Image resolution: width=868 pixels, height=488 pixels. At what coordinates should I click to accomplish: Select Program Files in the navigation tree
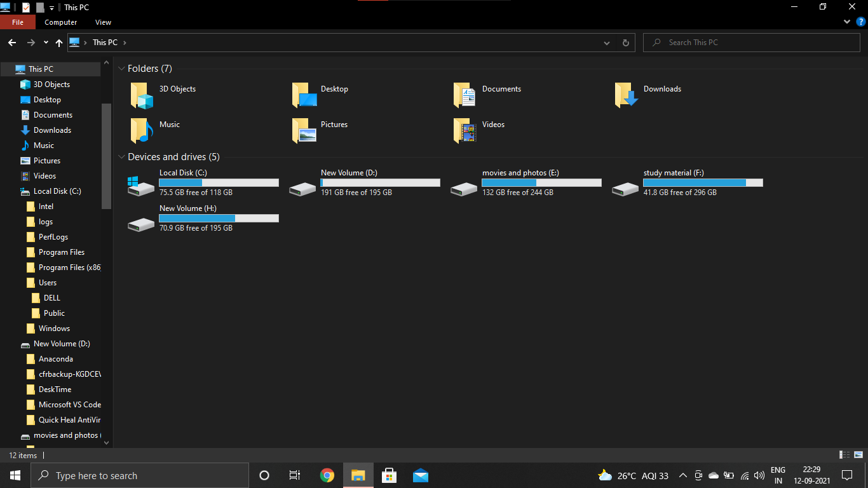pos(61,252)
